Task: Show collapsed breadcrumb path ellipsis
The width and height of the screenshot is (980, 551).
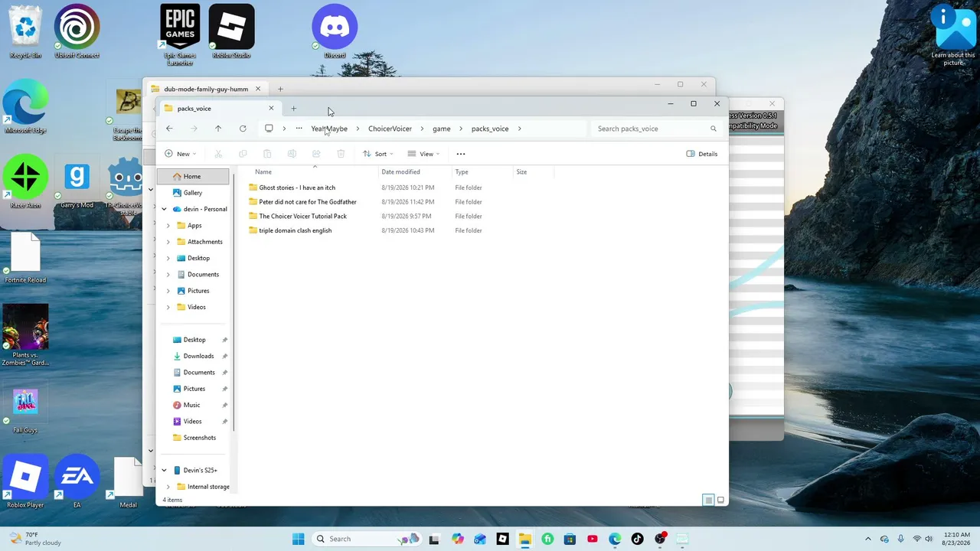Action: [299, 129]
